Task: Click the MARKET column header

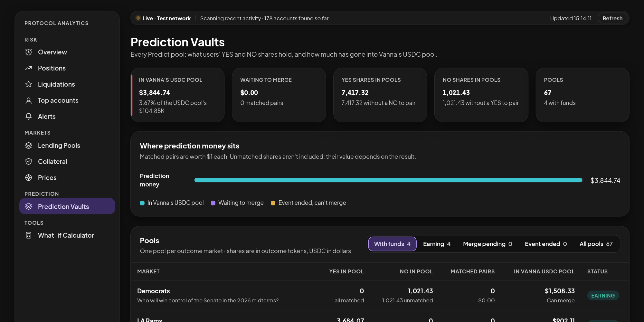Action: point(148,271)
